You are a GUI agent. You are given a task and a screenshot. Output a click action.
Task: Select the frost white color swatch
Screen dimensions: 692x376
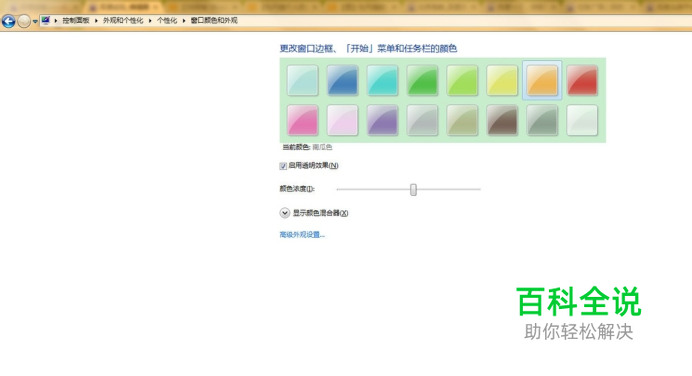pyautogui.click(x=582, y=120)
